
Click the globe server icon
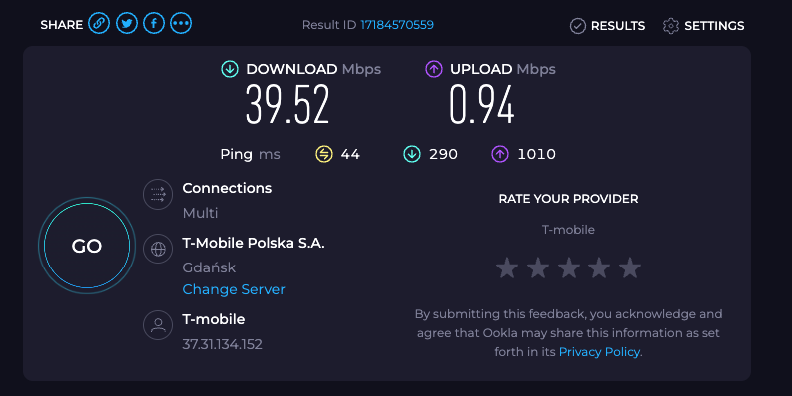pyautogui.click(x=158, y=249)
